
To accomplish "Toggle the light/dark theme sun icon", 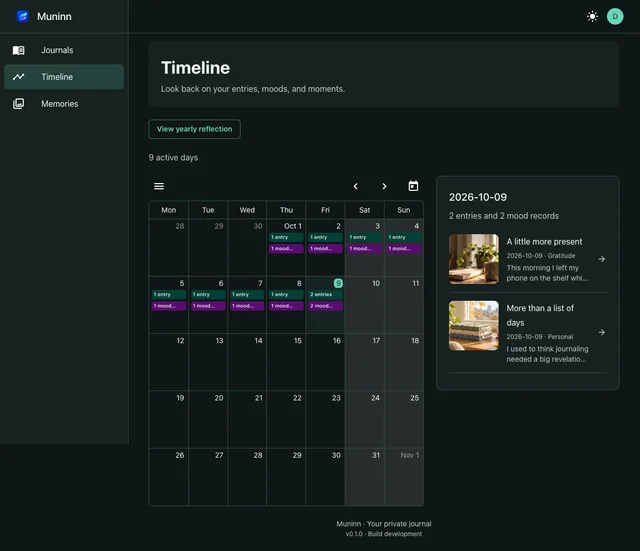I will click(592, 16).
